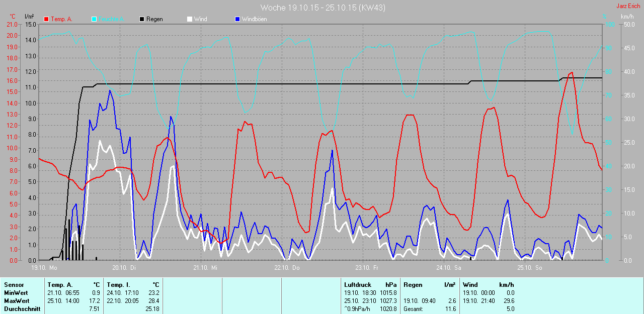Click the minimum inside temperature value 23.2
644x314 pixels.
pyautogui.click(x=154, y=293)
